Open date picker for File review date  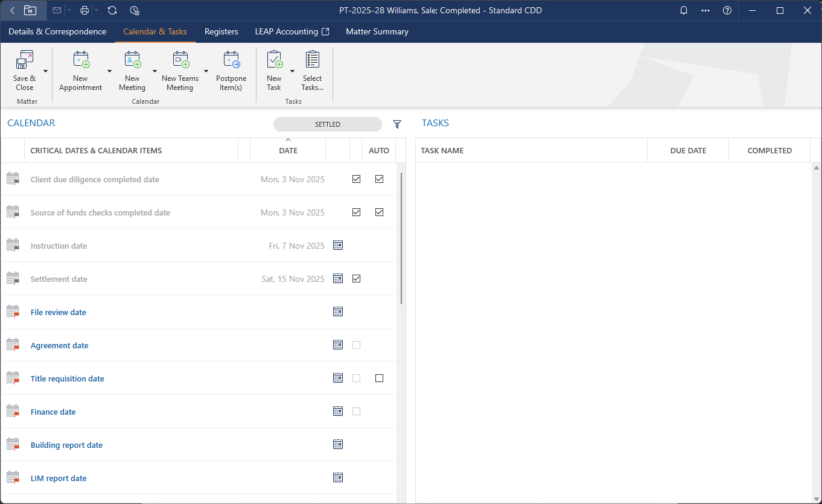coord(338,311)
